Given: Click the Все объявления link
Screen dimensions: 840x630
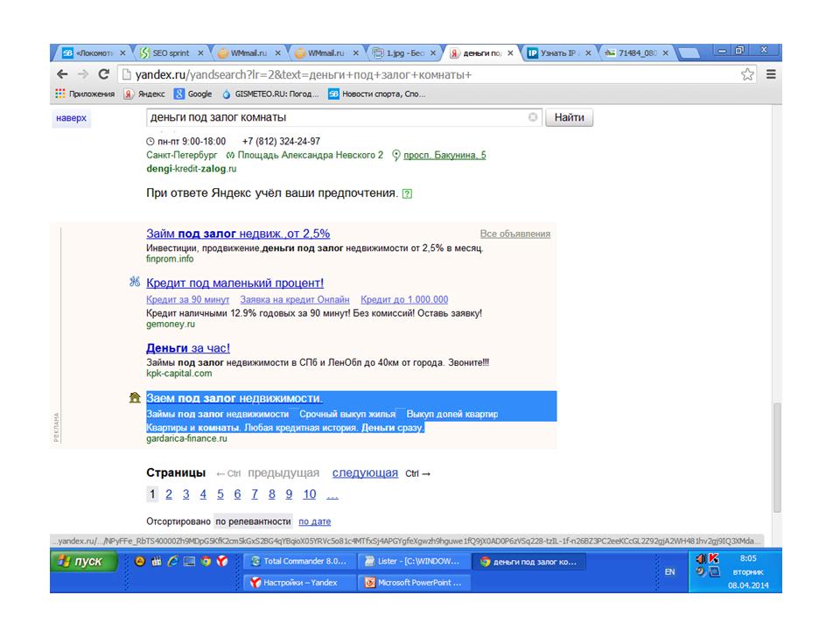Looking at the screenshot, I should [514, 234].
